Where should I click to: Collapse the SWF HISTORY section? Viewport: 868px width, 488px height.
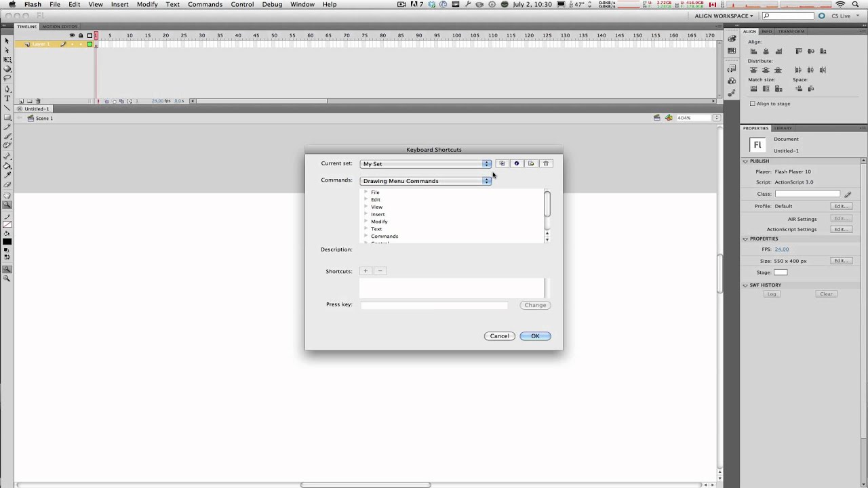(745, 285)
